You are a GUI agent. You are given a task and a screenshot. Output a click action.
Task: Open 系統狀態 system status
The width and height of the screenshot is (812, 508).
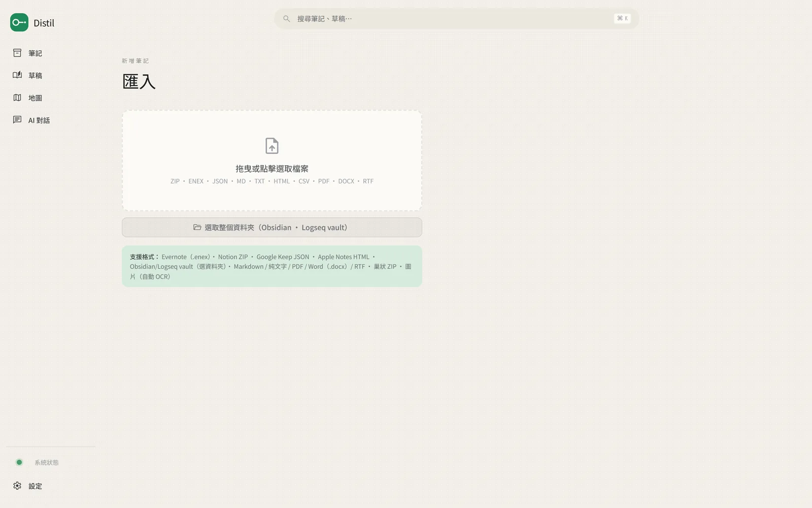[51, 462]
